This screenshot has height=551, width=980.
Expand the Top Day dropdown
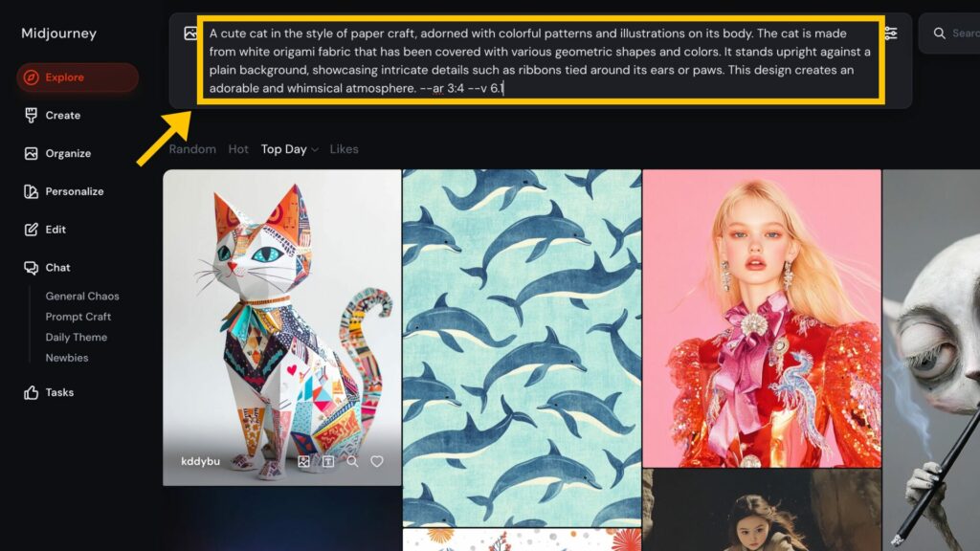click(x=289, y=149)
